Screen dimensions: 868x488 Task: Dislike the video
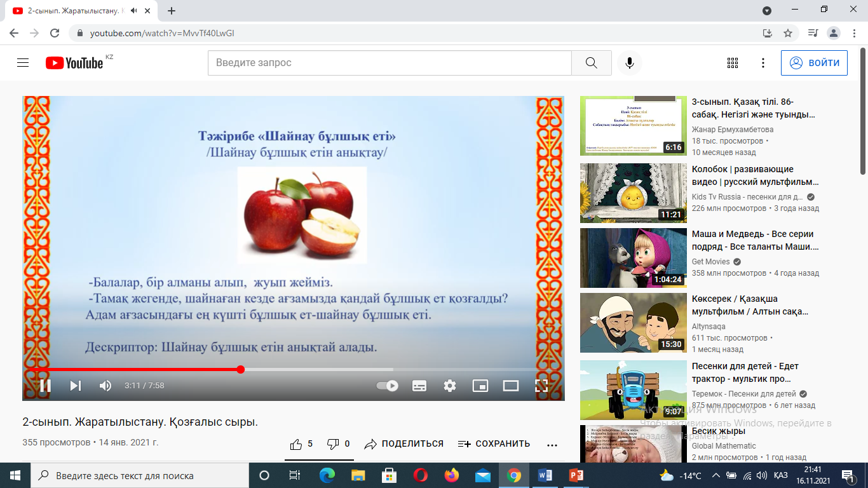tap(338, 444)
